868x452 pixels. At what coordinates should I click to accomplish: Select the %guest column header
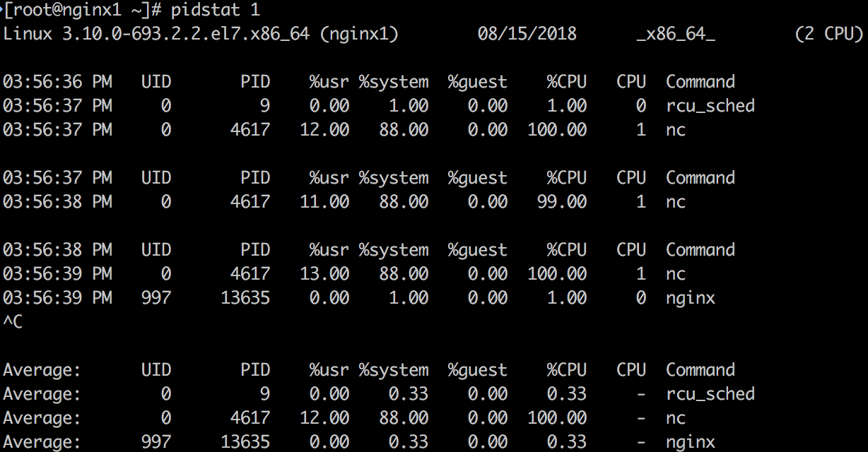(x=477, y=81)
